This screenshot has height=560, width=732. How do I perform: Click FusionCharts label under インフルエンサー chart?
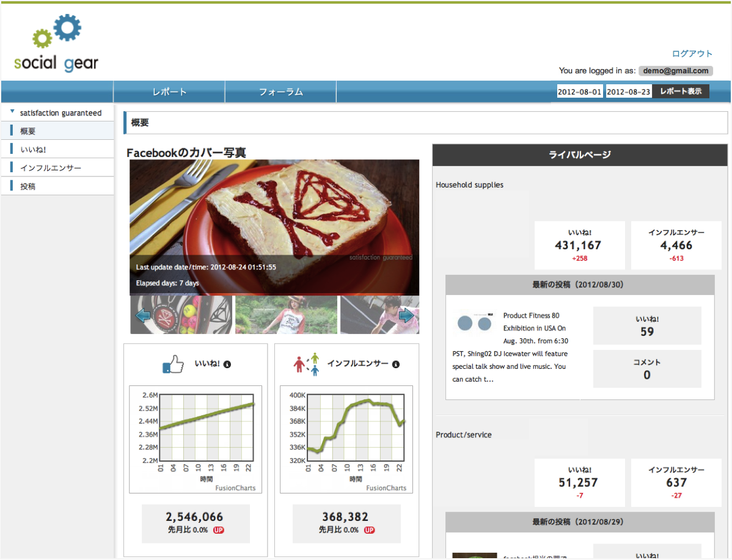click(386, 488)
